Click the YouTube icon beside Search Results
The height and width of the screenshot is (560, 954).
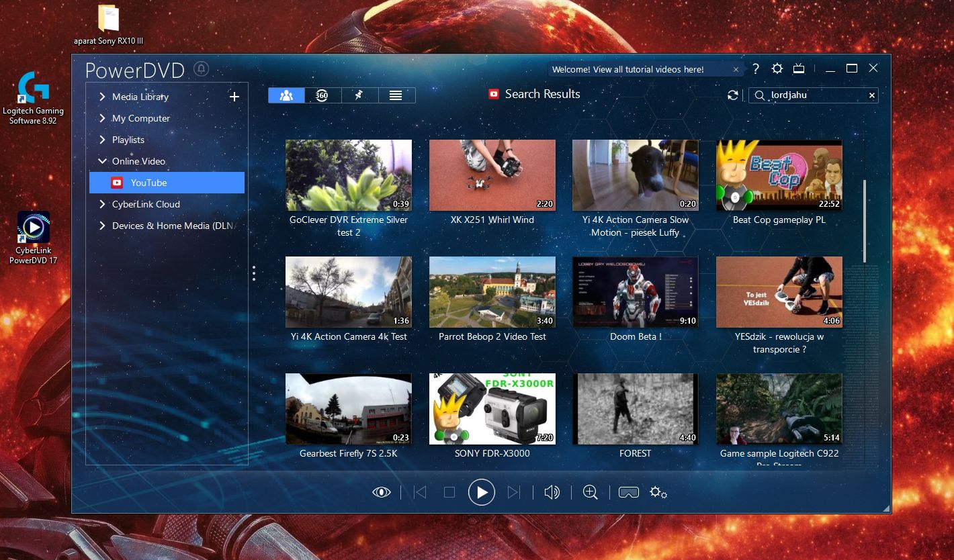tap(494, 94)
